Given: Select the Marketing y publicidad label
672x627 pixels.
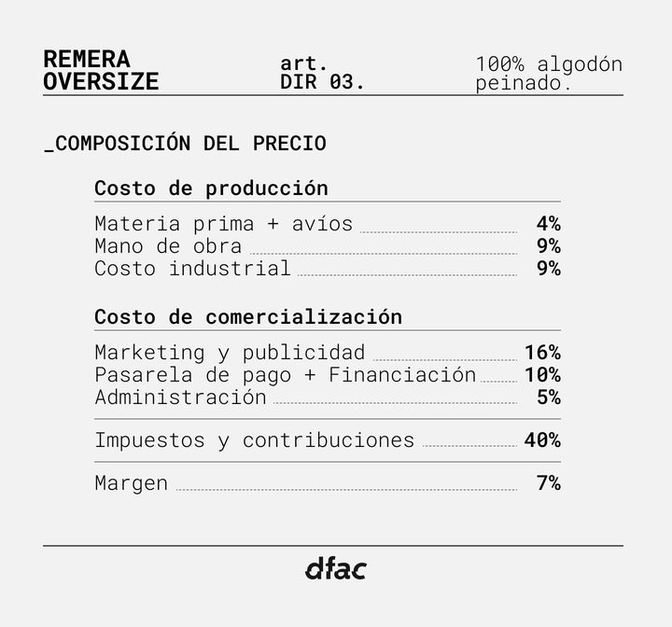Looking at the screenshot, I should tap(230, 353).
